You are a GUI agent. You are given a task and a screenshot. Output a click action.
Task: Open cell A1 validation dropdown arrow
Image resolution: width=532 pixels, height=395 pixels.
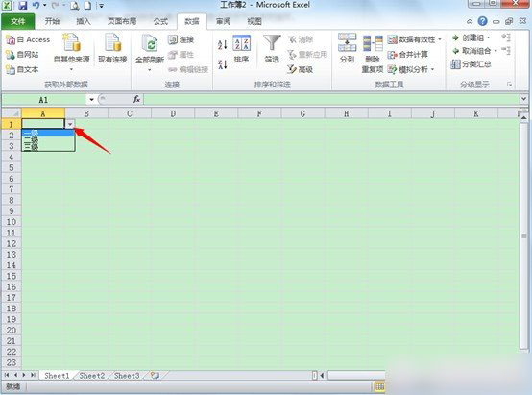click(x=70, y=124)
